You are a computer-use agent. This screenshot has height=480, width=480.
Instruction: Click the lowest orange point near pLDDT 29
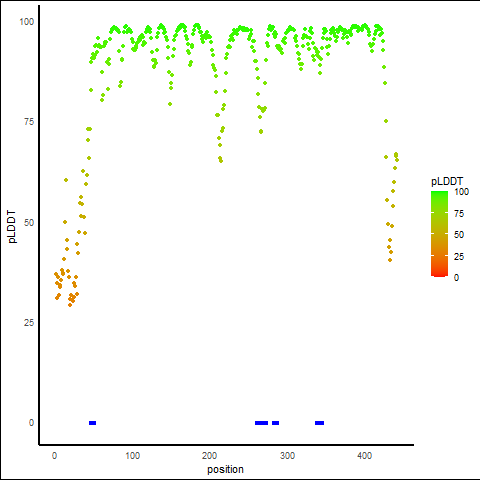(x=70, y=305)
